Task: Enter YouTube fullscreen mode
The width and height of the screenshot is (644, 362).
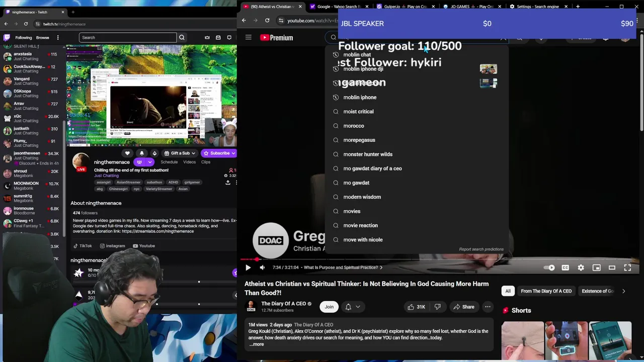Action: (627, 267)
